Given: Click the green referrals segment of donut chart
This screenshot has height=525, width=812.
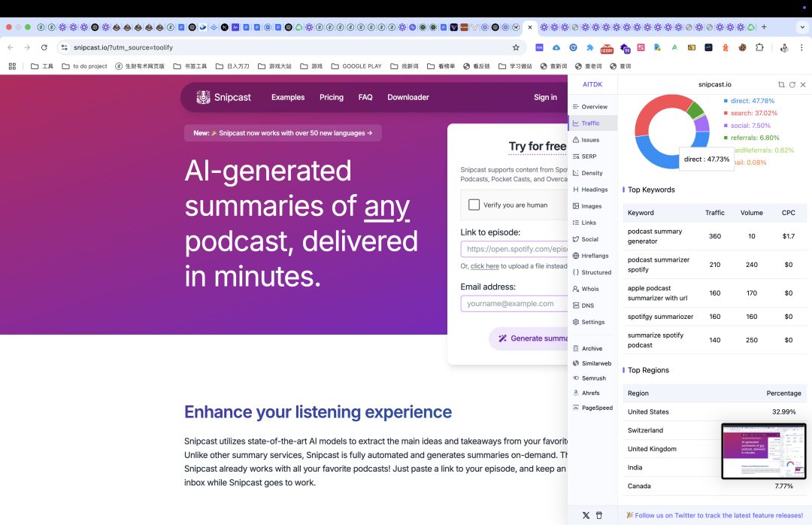Looking at the screenshot, I should [x=695, y=108].
